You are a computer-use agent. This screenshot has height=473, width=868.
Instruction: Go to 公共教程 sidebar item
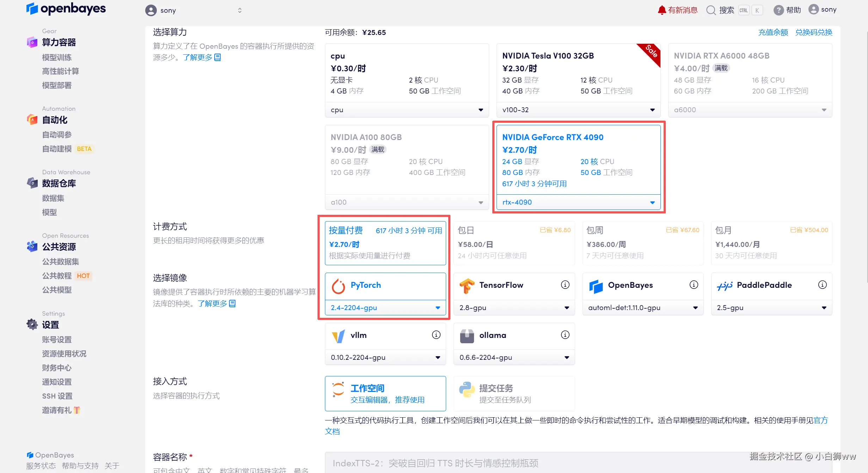point(57,276)
